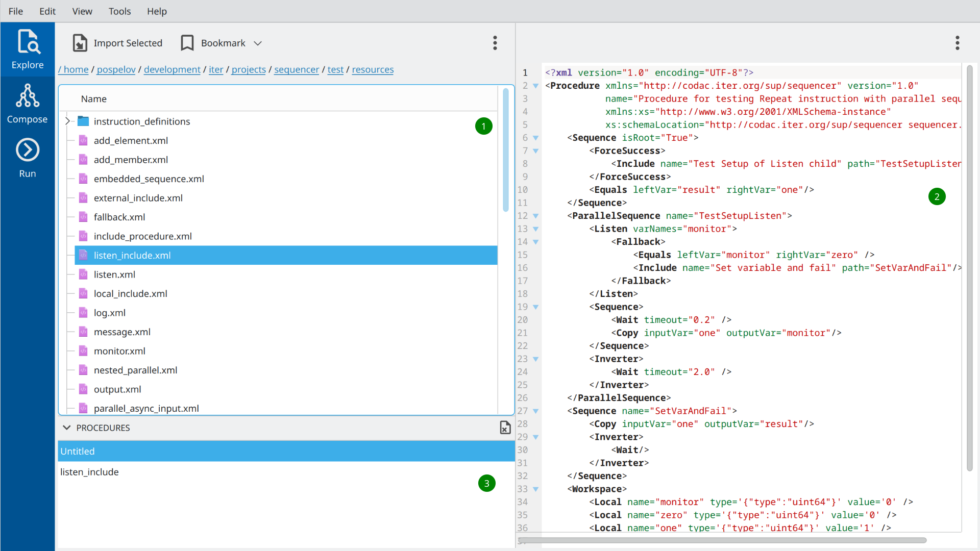Open XML viewer three-dot options menu
Viewport: 980px width, 551px height.
pyautogui.click(x=957, y=43)
